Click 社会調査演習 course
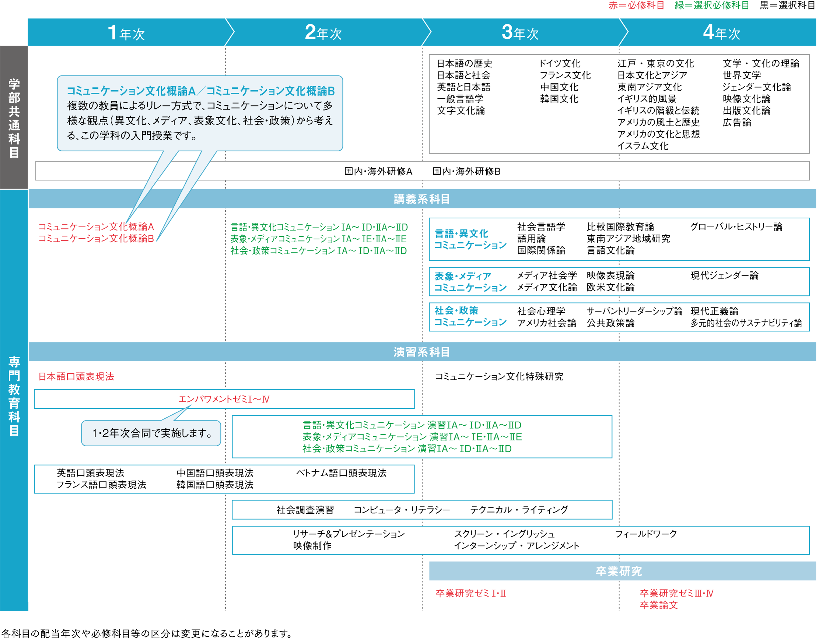 pos(305,510)
